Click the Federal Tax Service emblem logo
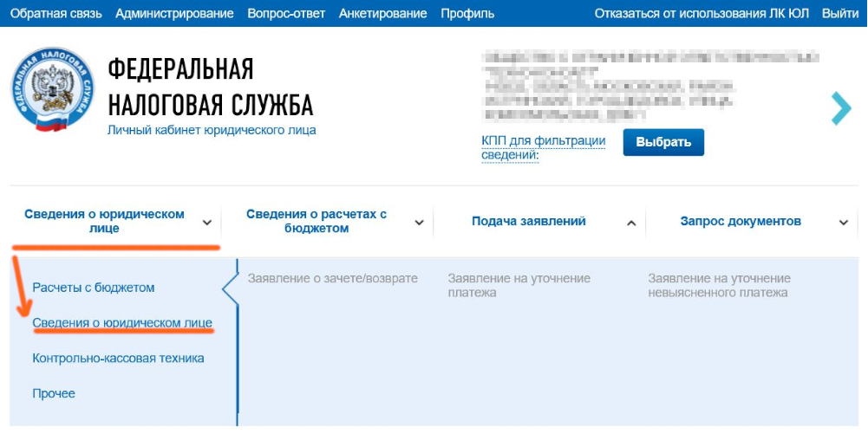The height and width of the screenshot is (434, 868). point(53,89)
